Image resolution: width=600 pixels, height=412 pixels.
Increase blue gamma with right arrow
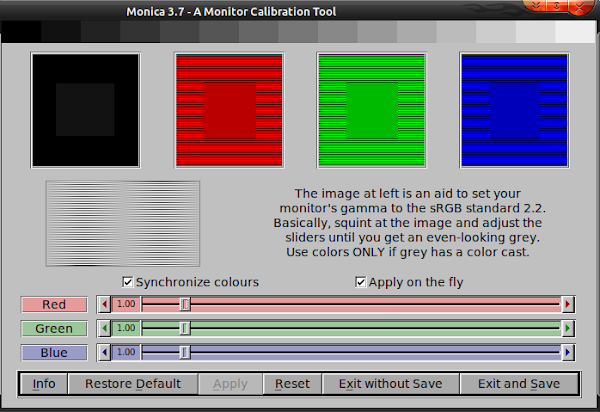click(x=567, y=352)
